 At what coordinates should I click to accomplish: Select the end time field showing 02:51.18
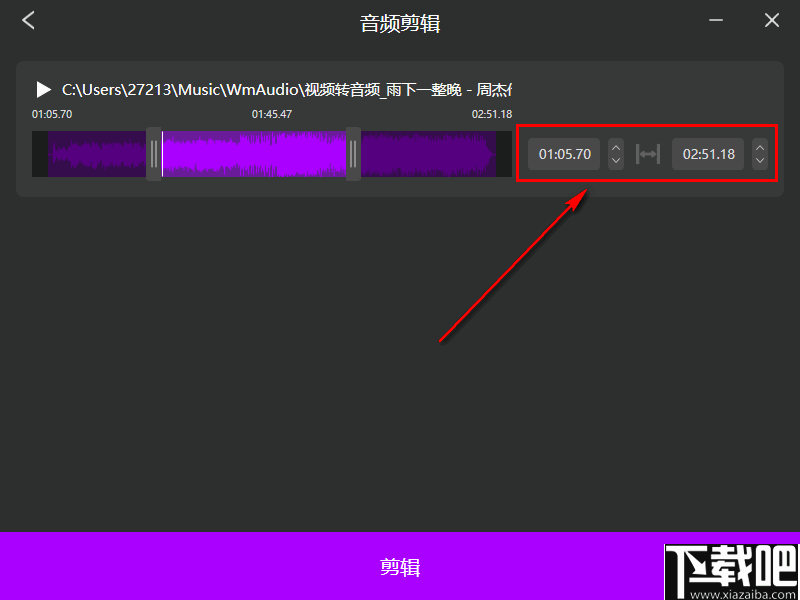pos(708,154)
